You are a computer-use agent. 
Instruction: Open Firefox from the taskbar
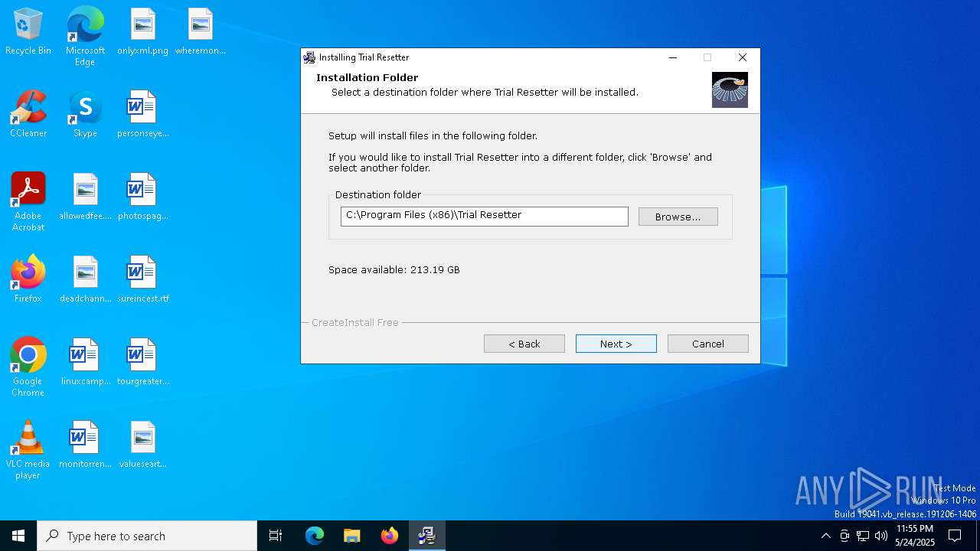(390, 536)
